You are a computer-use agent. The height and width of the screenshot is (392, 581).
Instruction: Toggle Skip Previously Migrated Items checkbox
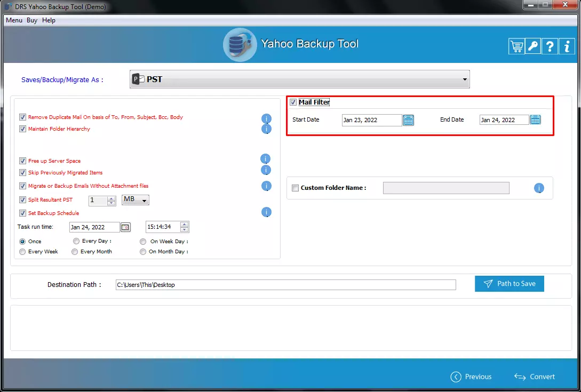tap(22, 173)
